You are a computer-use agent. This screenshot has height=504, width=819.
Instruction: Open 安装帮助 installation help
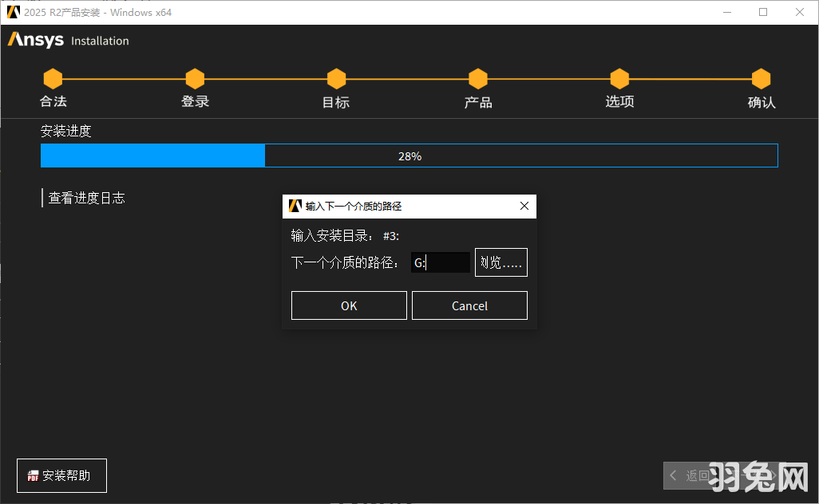61,475
